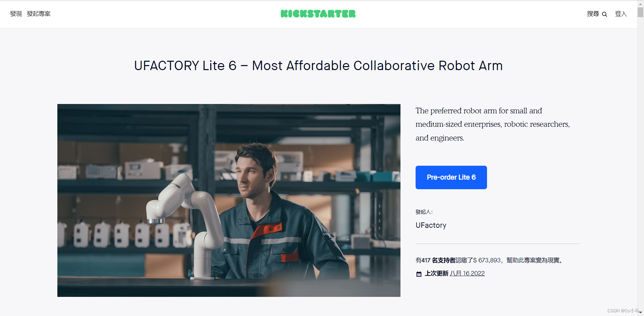Image resolution: width=644 pixels, height=316 pixels.
Task: Click the $ 673,893 pledged amount
Action: coord(487,260)
